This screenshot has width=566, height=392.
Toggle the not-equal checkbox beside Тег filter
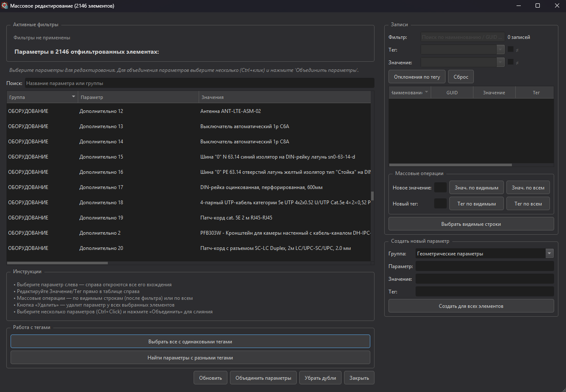tap(511, 49)
